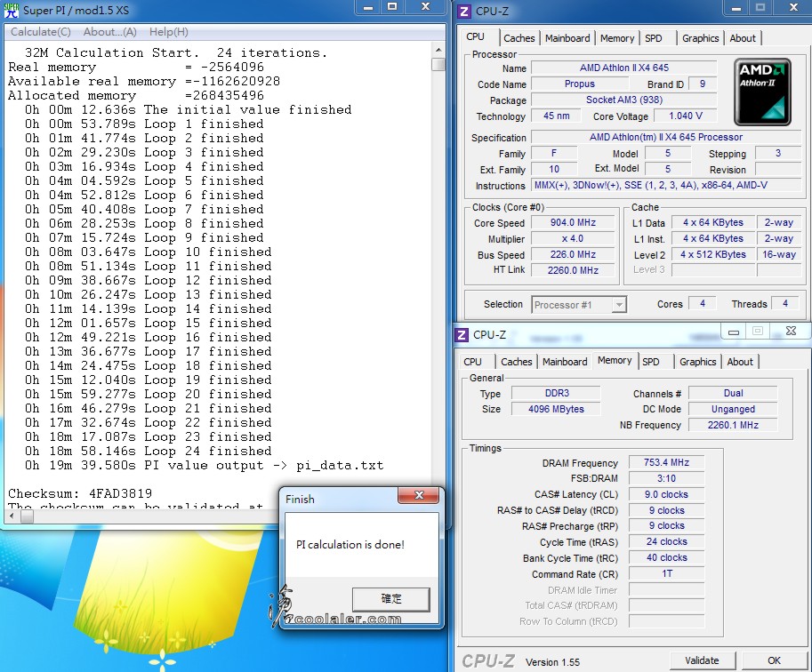The height and width of the screenshot is (672, 812).
Task: Open About tab in top CPU-Z window
Action: point(743,38)
